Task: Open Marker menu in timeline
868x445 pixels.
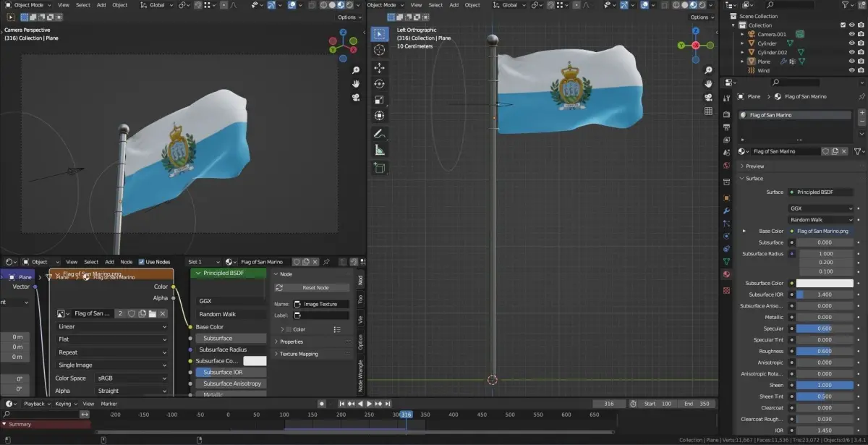Action: (x=109, y=404)
